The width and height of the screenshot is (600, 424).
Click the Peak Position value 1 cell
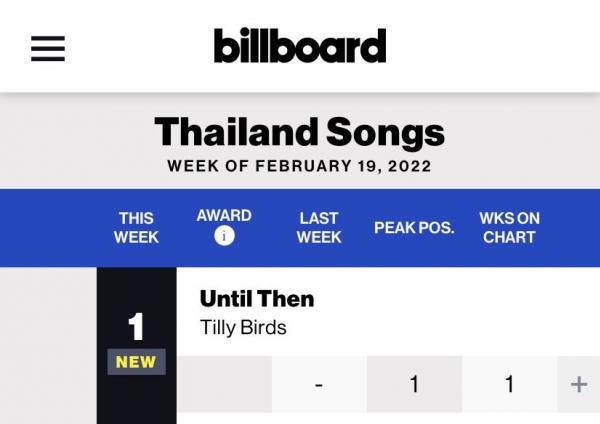point(414,384)
